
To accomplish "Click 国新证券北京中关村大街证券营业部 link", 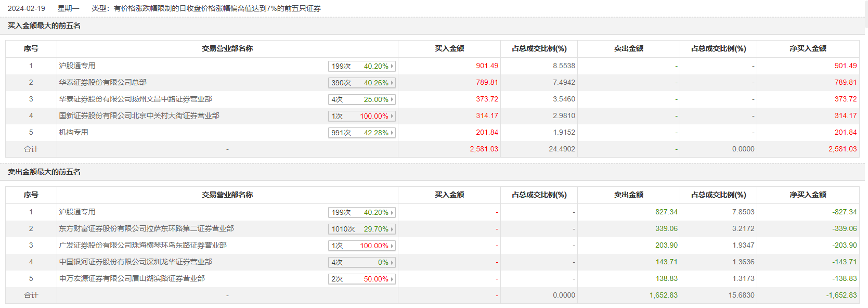I will [139, 115].
